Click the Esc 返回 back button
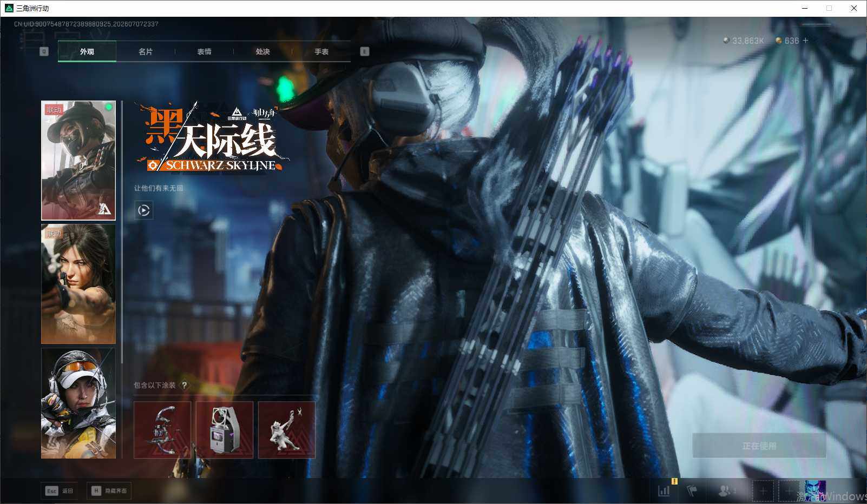867x504 pixels. (59, 490)
